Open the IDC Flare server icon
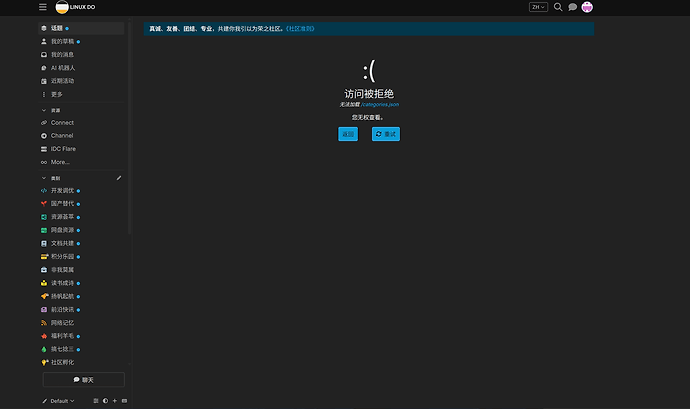The image size is (690, 409). click(x=44, y=149)
